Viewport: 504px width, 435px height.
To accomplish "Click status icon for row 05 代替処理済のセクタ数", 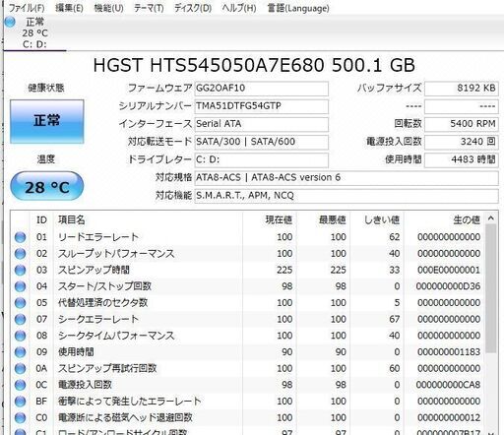I will pos(20,303).
